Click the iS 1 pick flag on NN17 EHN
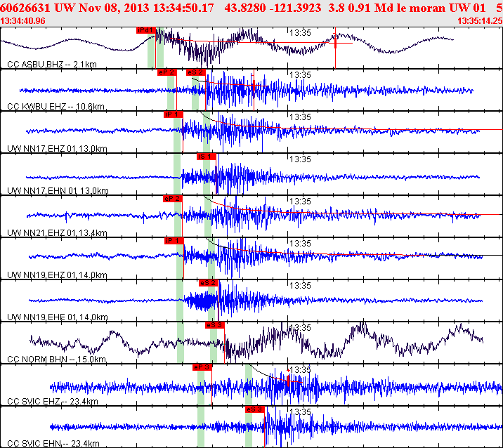This screenshot has width=503, height=448. pos(207,157)
